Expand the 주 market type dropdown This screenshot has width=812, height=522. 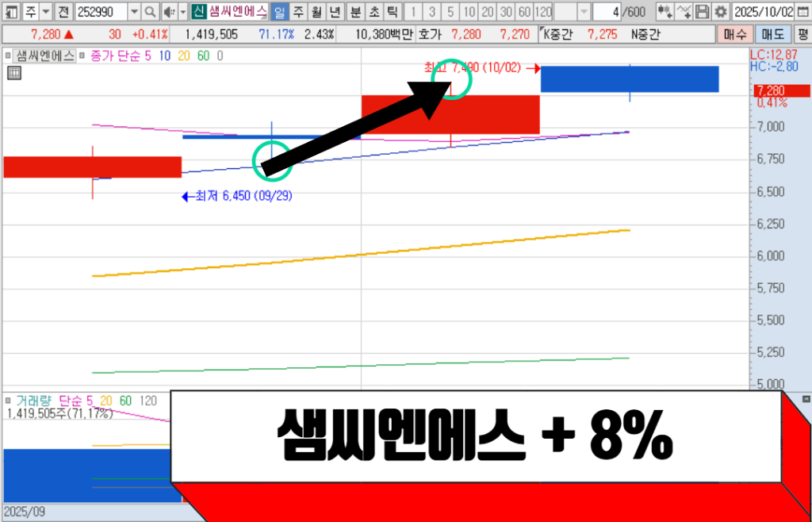point(44,12)
